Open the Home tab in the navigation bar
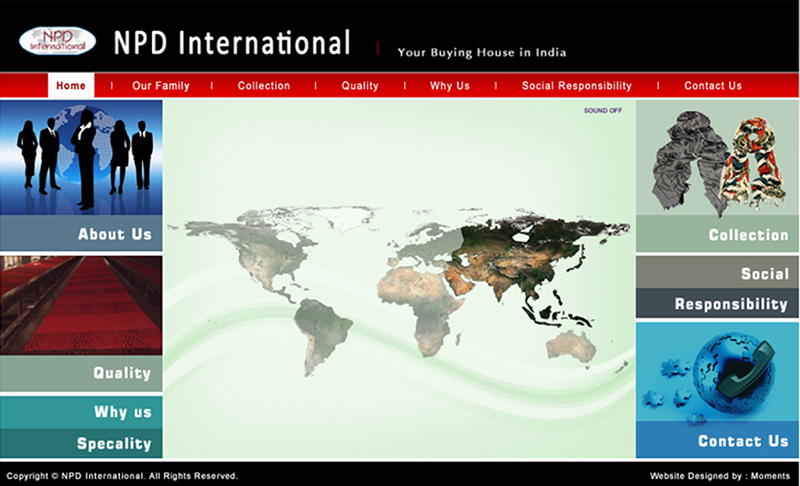800x486 pixels. coord(71,85)
